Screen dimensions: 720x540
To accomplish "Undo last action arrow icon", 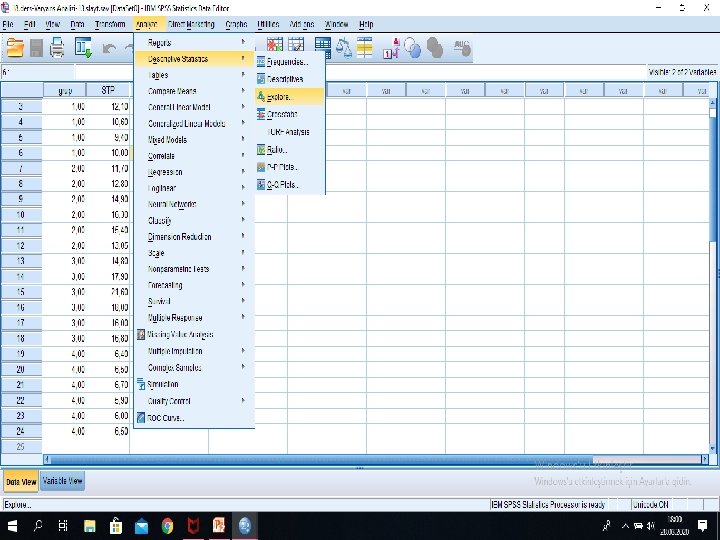I will [x=109, y=48].
